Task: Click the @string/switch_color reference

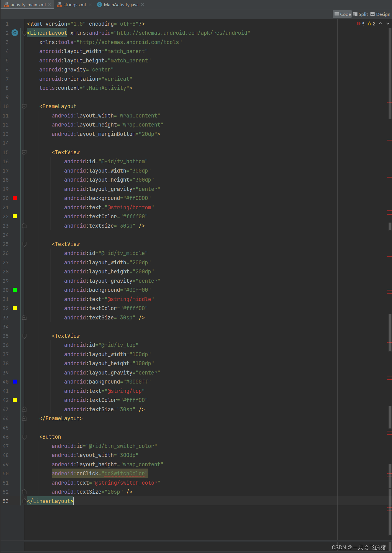Action: click(126, 483)
